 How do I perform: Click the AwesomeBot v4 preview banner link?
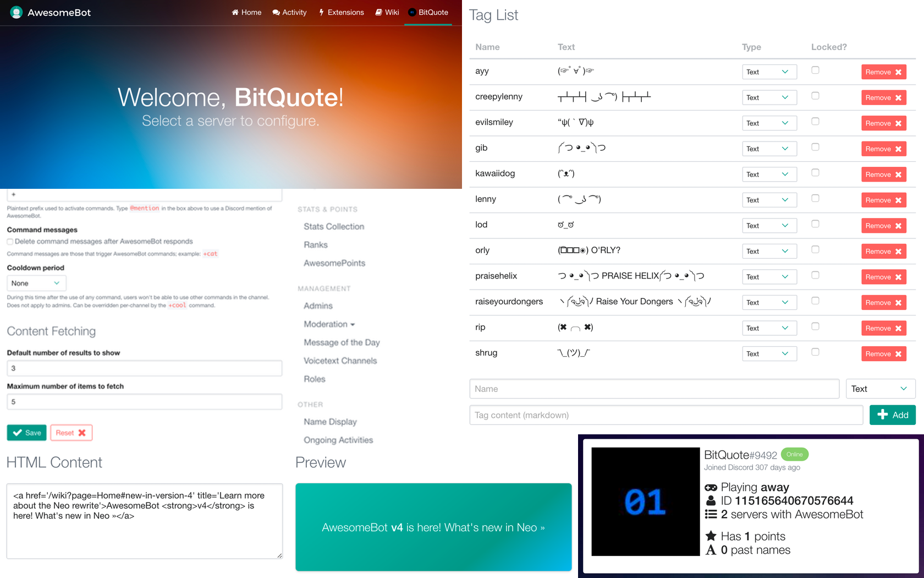click(433, 527)
